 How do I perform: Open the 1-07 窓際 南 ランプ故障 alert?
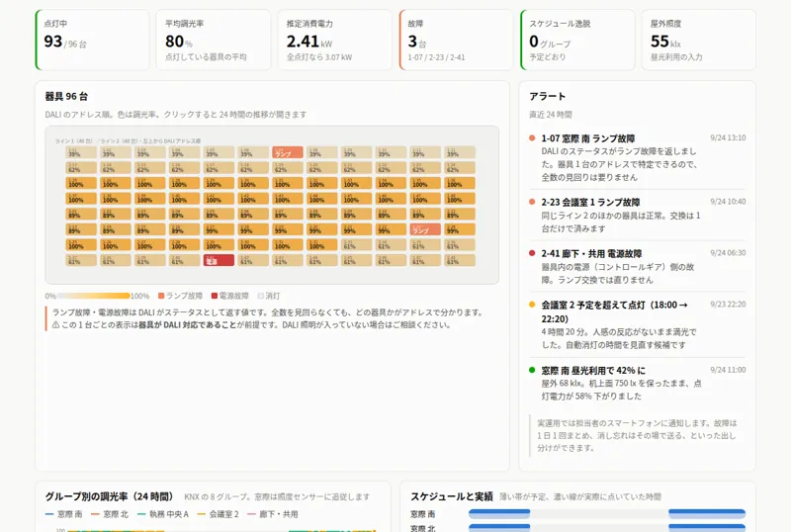click(637, 157)
